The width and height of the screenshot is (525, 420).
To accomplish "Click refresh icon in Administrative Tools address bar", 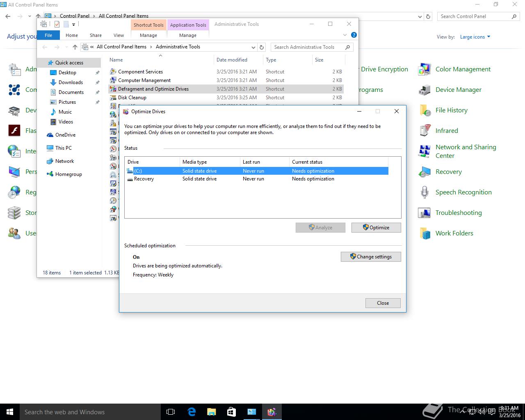I will 262,47.
